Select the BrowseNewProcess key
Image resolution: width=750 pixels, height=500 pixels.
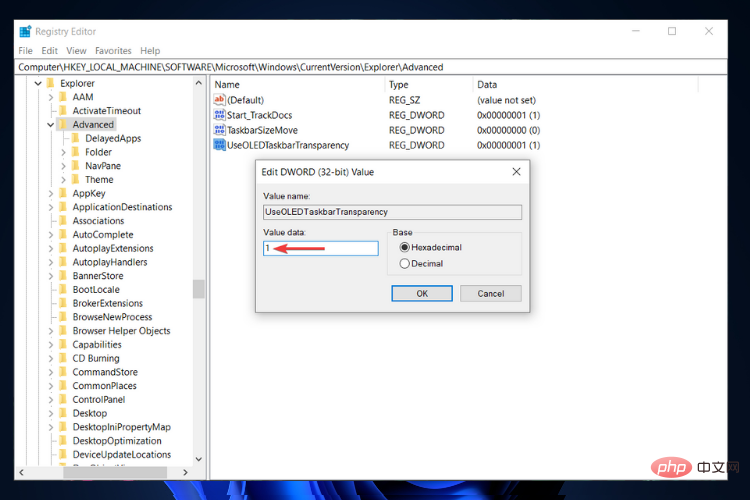(112, 317)
